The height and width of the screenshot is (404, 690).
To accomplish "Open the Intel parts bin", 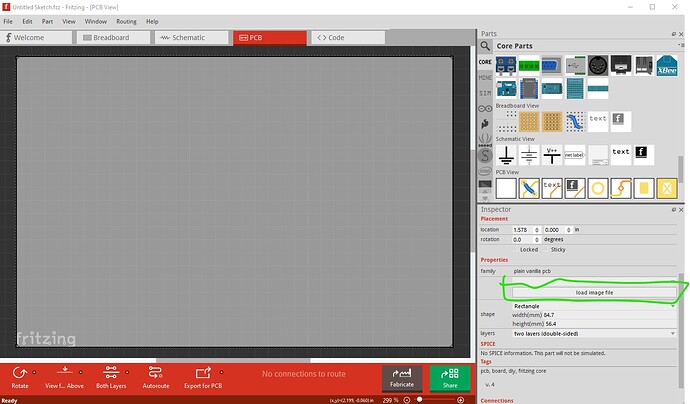I will click(x=485, y=171).
